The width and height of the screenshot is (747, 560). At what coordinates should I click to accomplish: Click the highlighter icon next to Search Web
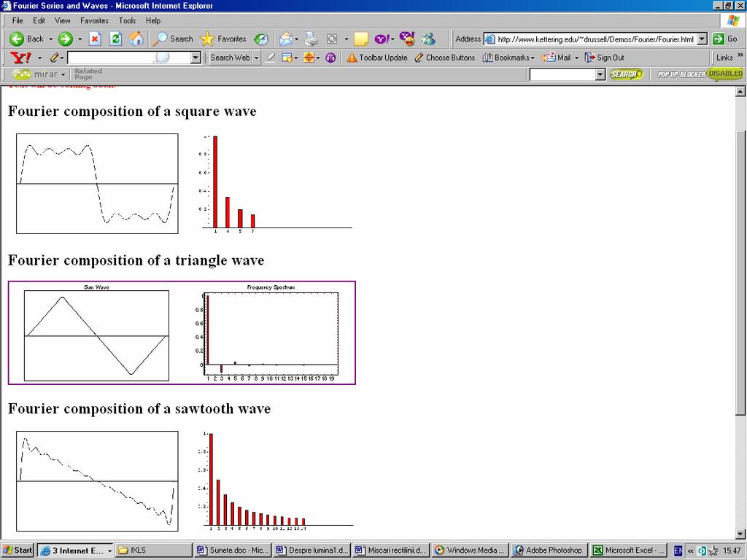tap(270, 58)
